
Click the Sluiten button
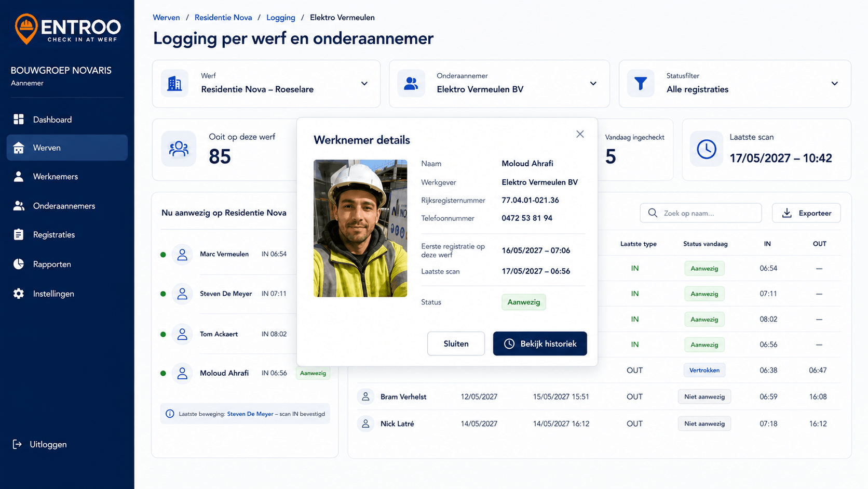pos(456,343)
